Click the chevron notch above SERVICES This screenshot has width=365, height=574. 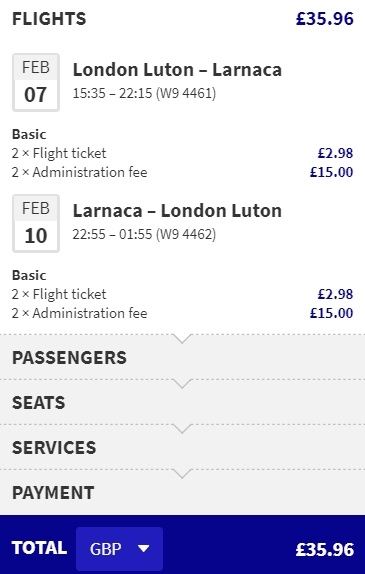tap(182, 429)
